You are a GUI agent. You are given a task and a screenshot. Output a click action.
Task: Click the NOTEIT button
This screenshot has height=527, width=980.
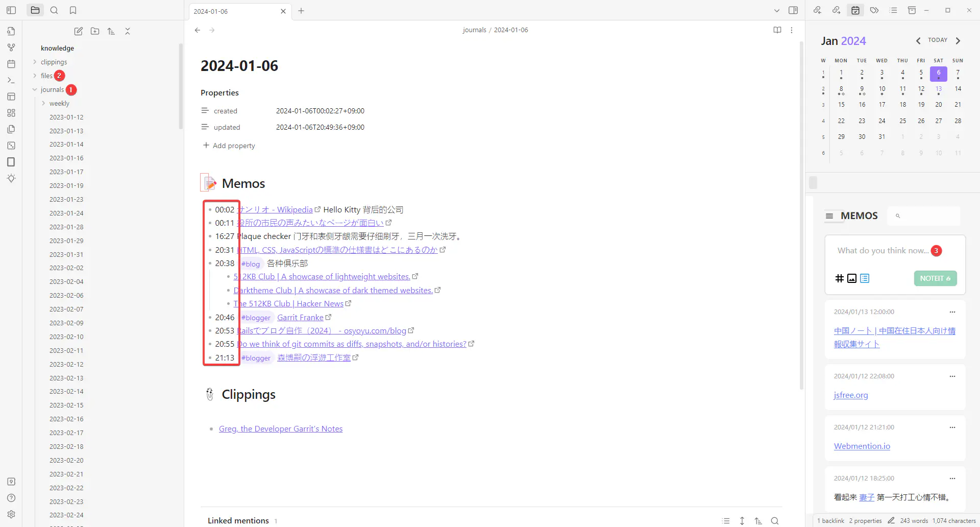click(935, 278)
